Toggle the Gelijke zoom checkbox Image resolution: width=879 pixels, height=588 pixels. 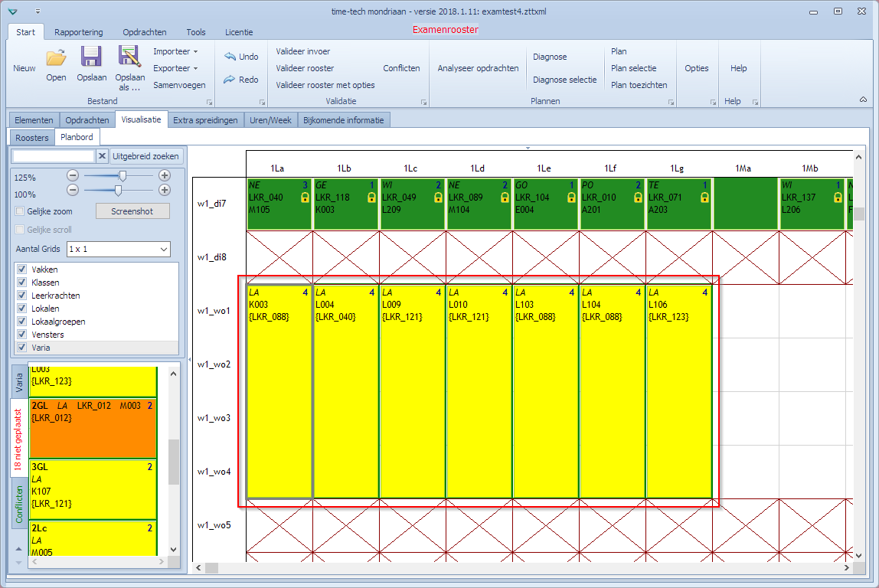point(20,211)
